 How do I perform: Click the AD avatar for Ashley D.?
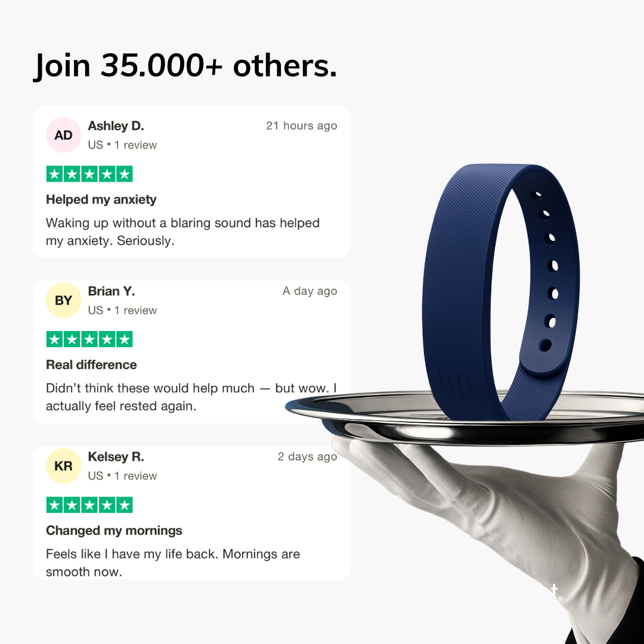pos(63,135)
